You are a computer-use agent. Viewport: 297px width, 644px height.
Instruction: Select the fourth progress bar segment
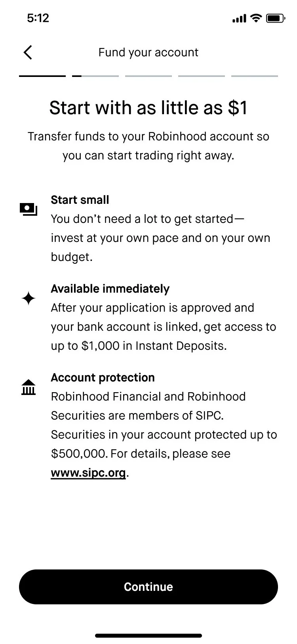(202, 76)
